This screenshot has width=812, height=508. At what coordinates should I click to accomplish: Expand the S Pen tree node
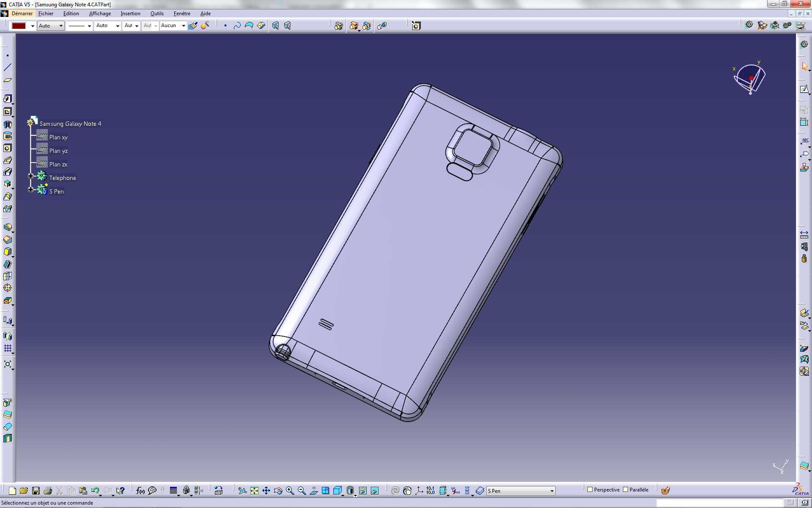tap(30, 189)
